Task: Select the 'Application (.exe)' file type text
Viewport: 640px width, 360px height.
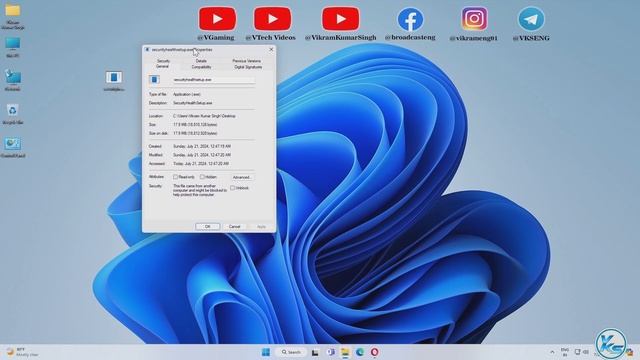Action: click(187, 94)
